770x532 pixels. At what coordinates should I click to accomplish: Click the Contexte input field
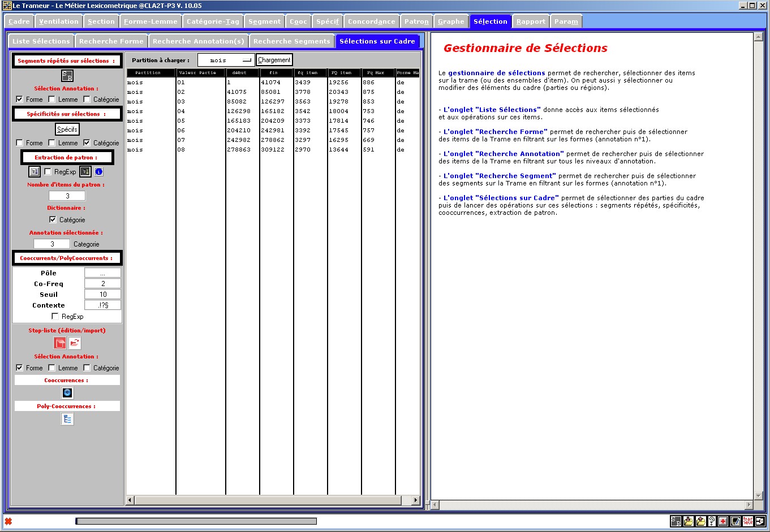click(102, 305)
